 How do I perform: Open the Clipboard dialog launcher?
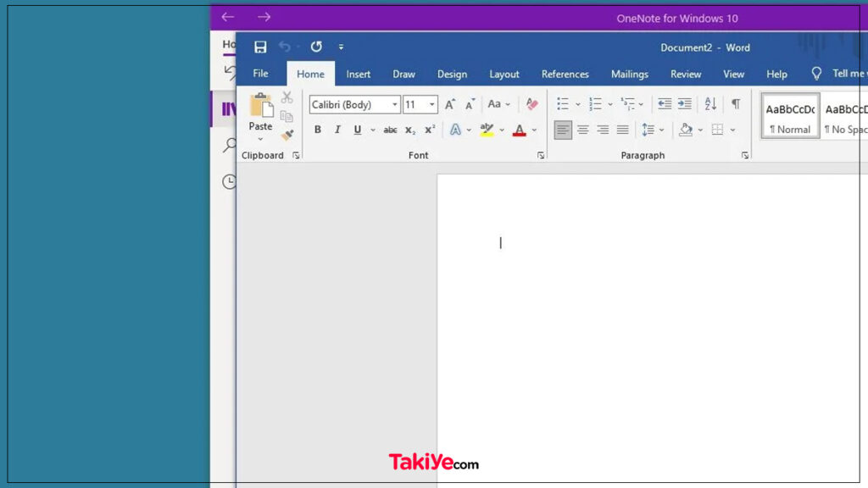click(296, 156)
